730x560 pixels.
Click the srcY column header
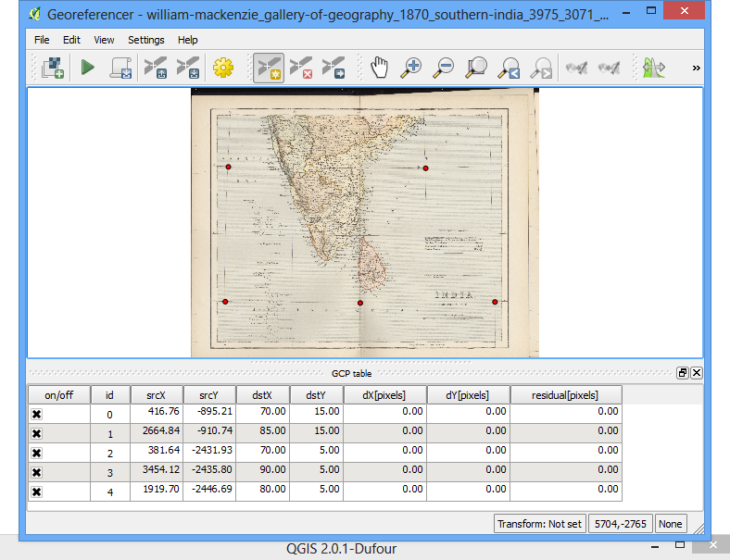point(209,395)
